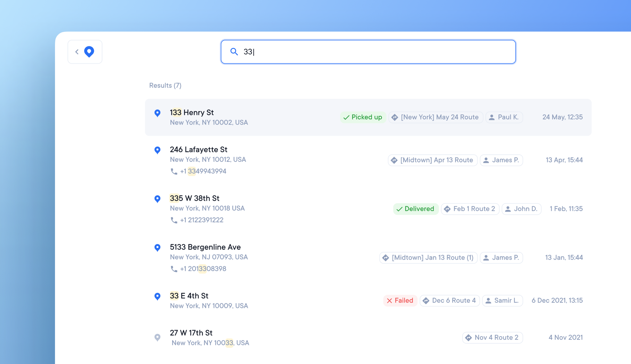
Task: Click the 13 Jan, 15:44 timestamp
Action: [x=564, y=258]
